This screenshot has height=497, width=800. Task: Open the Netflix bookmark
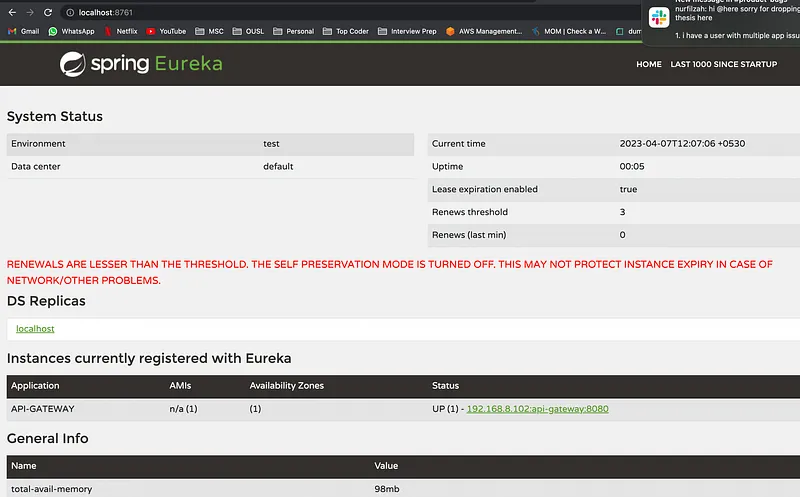pyautogui.click(x=121, y=31)
